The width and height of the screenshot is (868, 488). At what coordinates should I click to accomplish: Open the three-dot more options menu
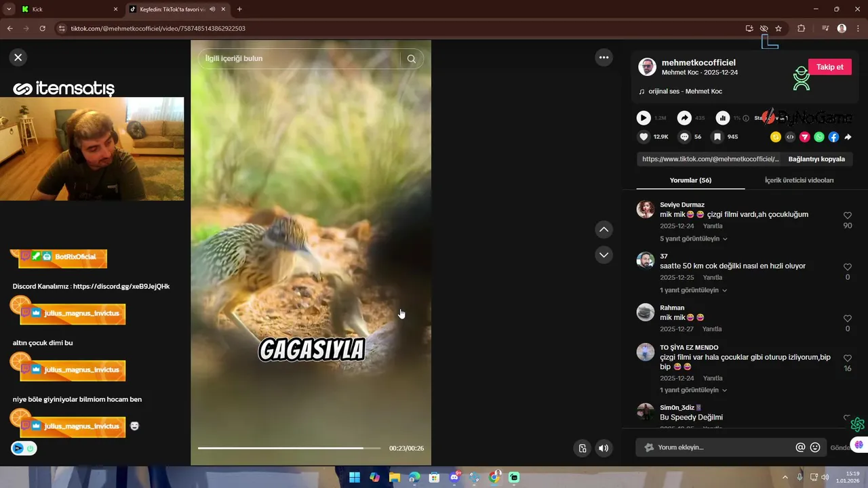pos(604,58)
